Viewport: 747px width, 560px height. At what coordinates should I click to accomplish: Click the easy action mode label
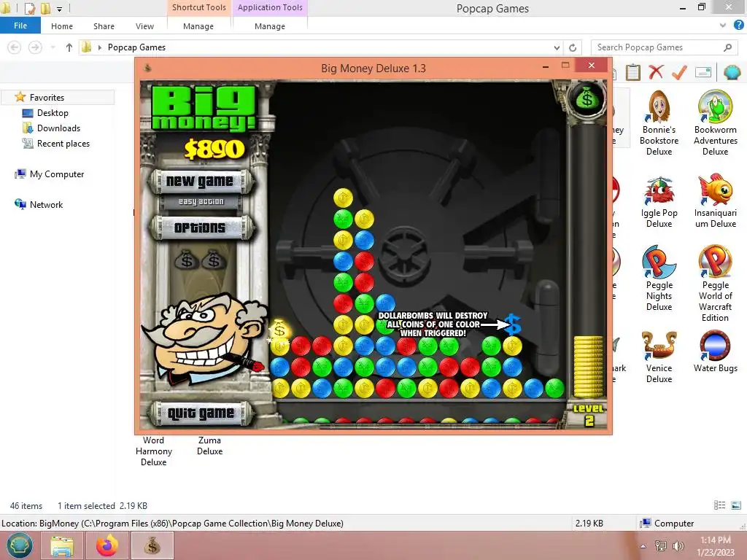(x=201, y=201)
